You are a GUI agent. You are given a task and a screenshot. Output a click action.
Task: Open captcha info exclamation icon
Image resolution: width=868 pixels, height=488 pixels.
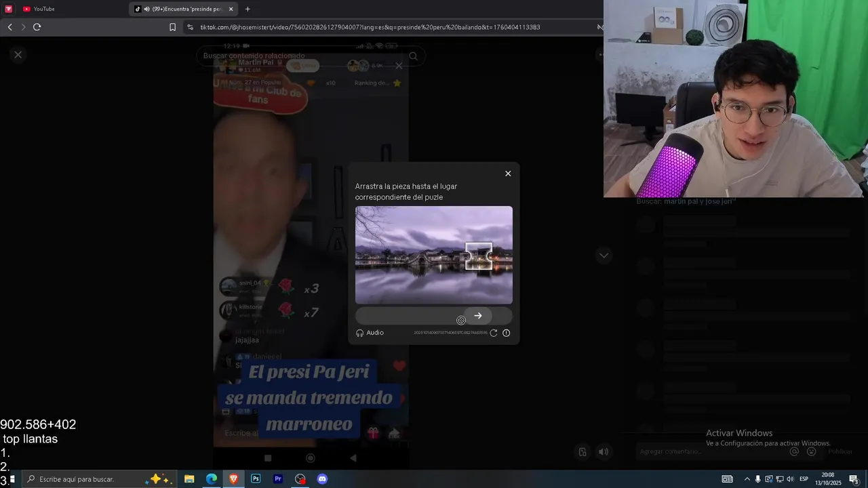coord(506,333)
